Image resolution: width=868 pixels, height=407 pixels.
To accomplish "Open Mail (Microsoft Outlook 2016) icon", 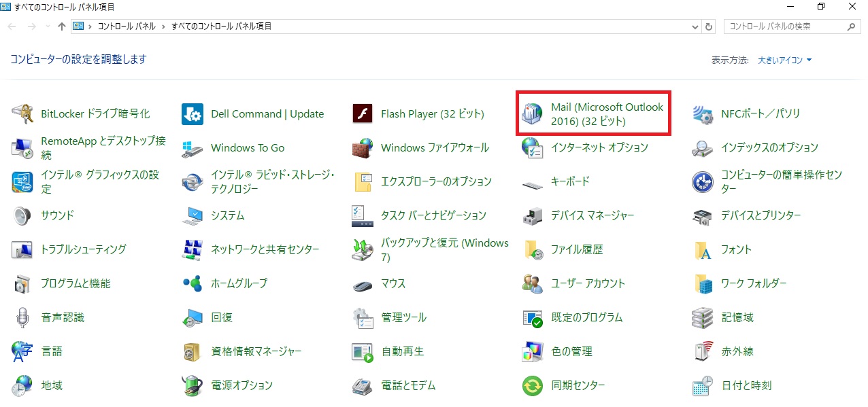I will tap(533, 114).
